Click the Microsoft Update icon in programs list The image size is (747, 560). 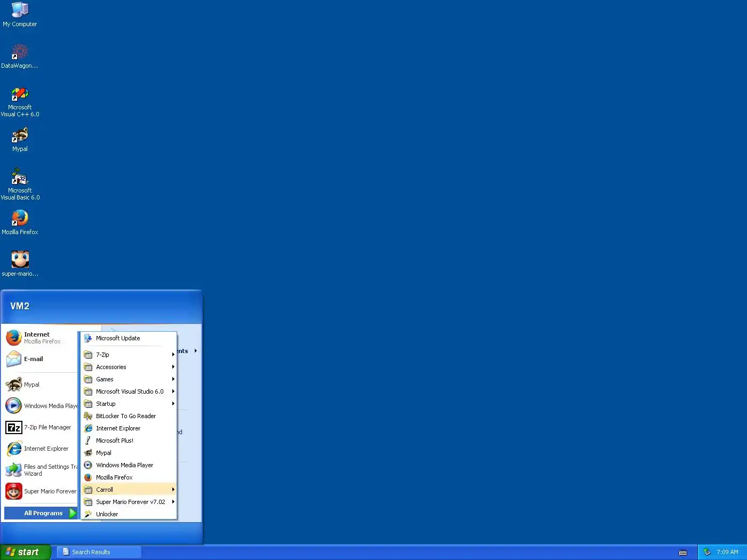pyautogui.click(x=88, y=338)
